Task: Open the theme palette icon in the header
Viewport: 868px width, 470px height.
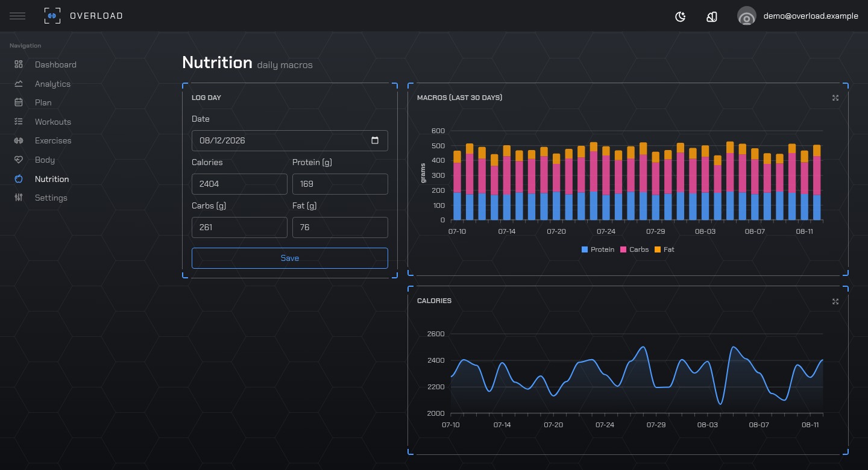Action: click(x=712, y=16)
